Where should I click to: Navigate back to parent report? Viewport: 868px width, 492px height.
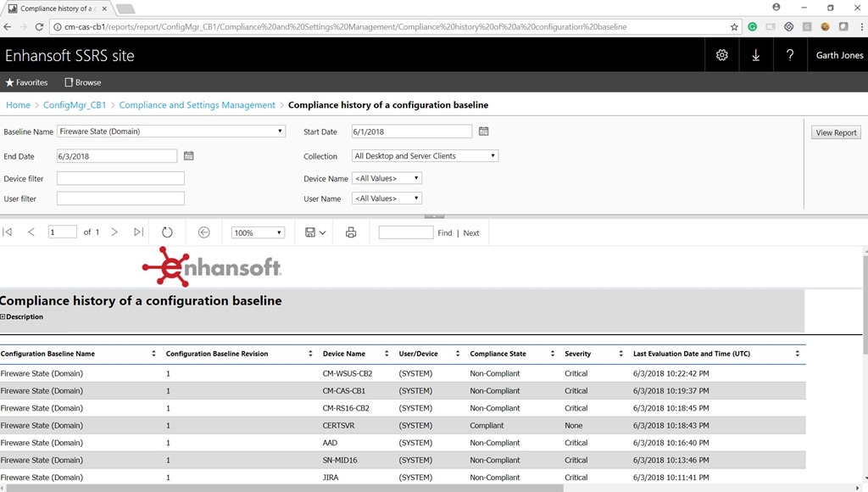[203, 232]
